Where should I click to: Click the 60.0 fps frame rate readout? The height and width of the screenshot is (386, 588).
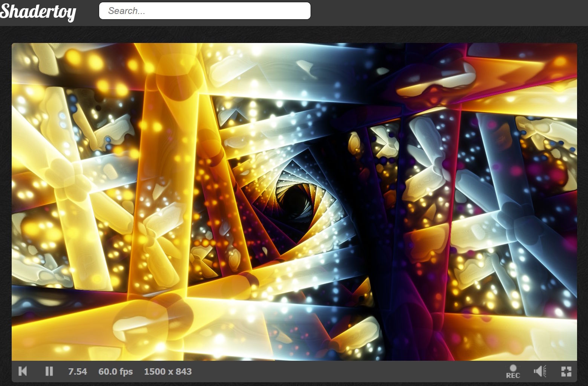click(x=116, y=371)
